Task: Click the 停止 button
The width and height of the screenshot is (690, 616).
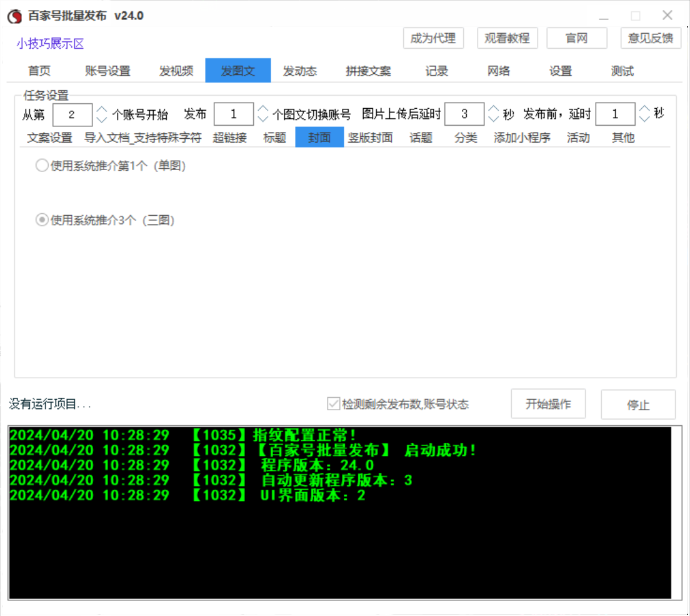Action: [638, 404]
